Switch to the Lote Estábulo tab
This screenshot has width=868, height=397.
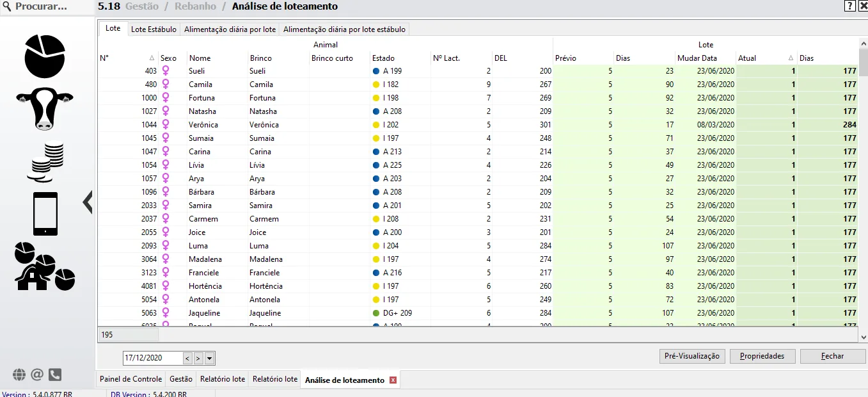coord(154,29)
